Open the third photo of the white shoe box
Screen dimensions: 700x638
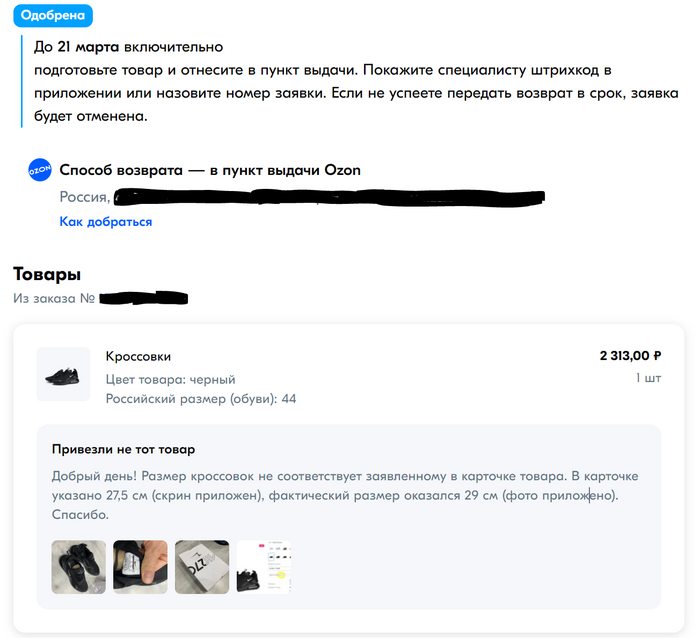click(x=202, y=567)
